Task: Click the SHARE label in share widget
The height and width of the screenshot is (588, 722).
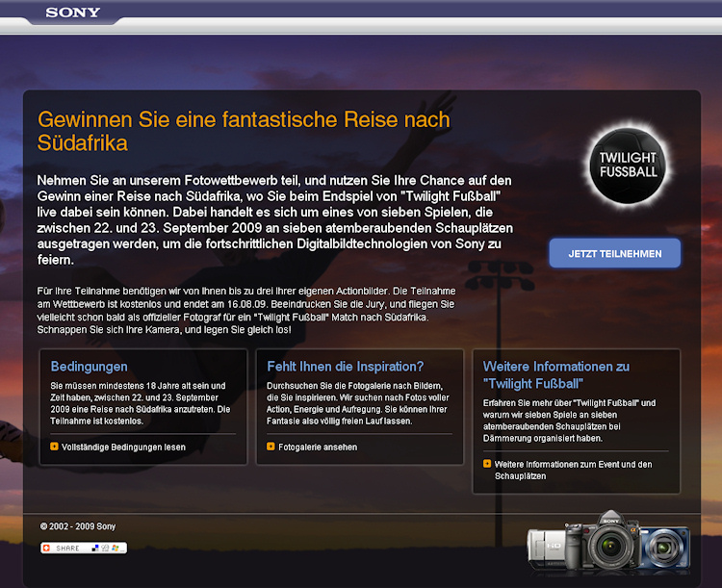Action: (x=68, y=548)
